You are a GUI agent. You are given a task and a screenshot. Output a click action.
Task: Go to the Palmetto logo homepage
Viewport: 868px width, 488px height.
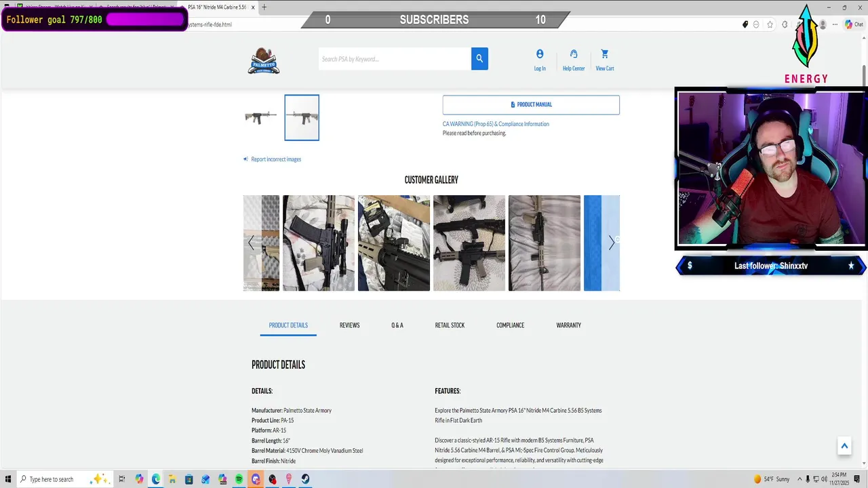(264, 61)
